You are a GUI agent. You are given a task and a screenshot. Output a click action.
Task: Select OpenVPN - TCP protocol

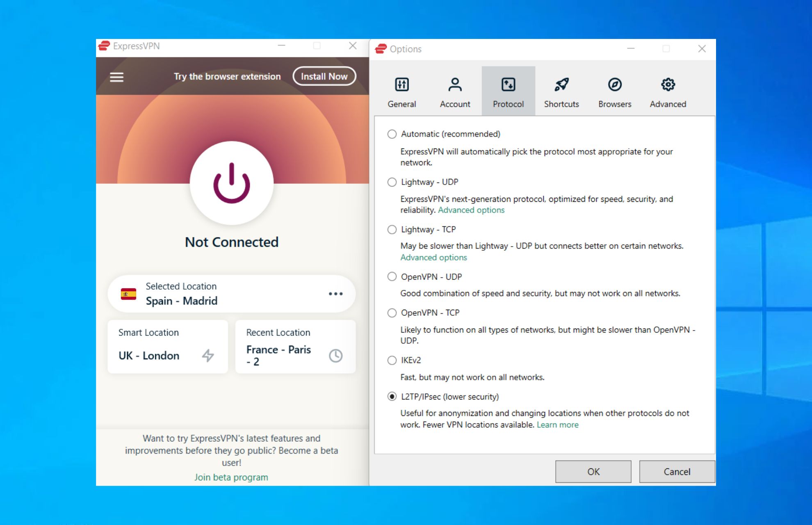click(392, 313)
